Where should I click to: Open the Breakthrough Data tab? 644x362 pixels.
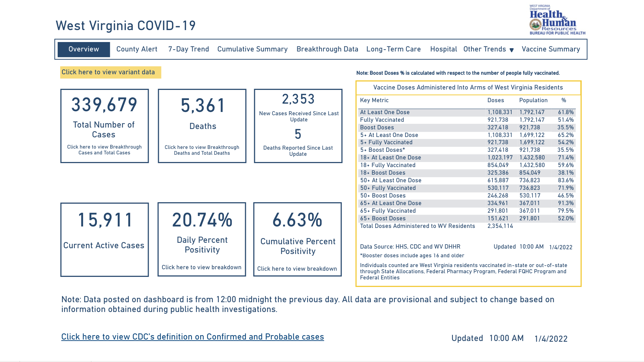click(327, 49)
